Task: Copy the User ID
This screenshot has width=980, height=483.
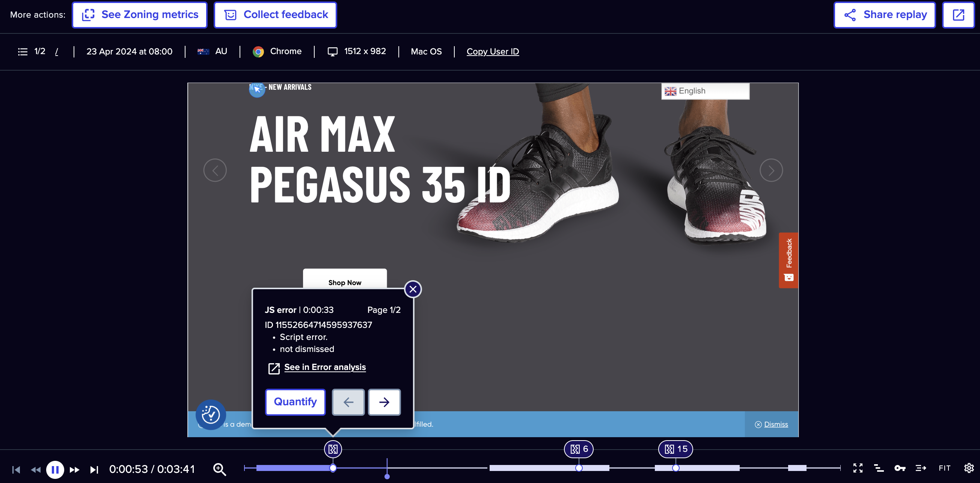Action: [x=492, y=51]
